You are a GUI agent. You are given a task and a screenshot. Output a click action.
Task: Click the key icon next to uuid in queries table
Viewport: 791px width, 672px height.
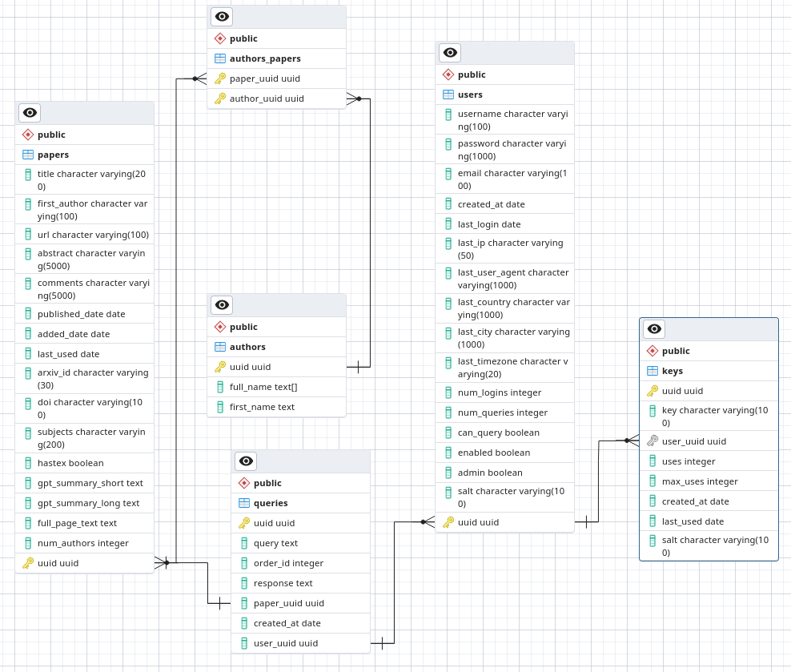244,522
